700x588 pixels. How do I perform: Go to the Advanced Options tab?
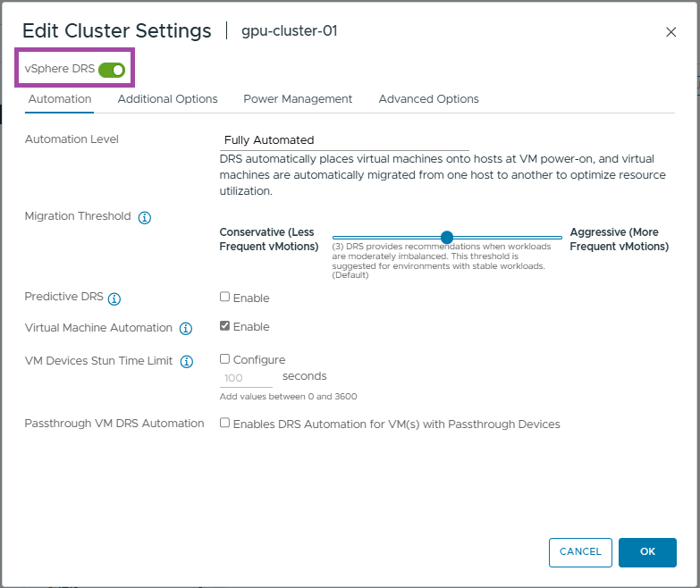click(x=428, y=99)
